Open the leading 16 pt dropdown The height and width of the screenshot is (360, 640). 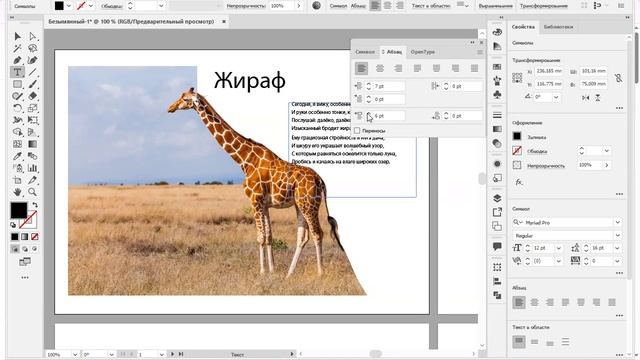(x=618, y=248)
